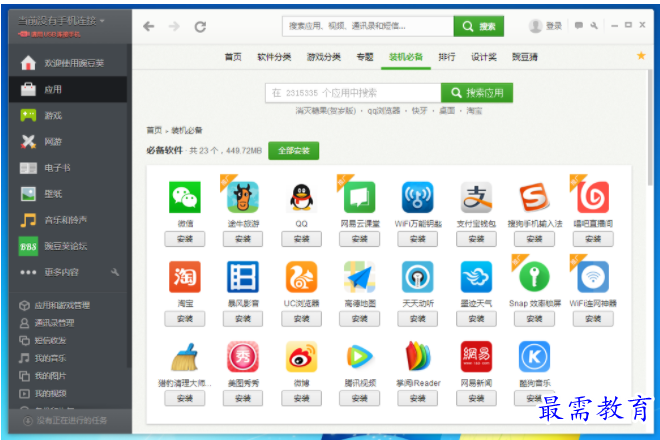The width and height of the screenshot is (660, 440).
Task: Click 安装 under 腾讯视频
Action: pos(359,398)
